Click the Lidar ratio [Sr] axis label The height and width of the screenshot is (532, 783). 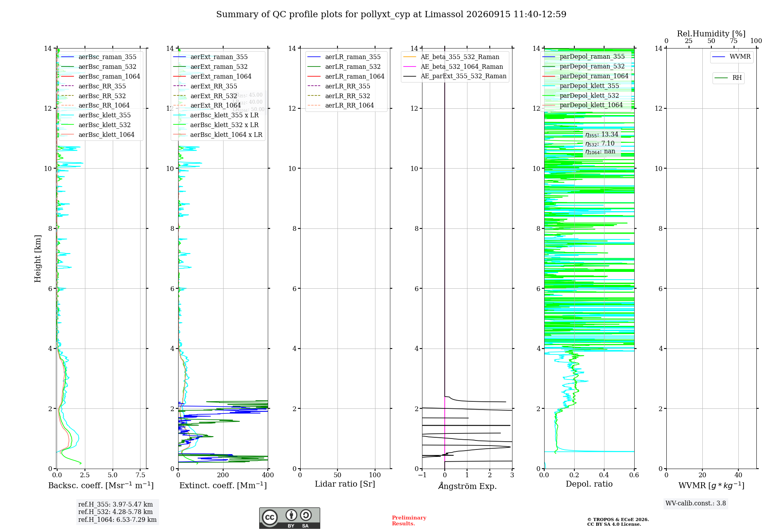pyautogui.click(x=345, y=484)
